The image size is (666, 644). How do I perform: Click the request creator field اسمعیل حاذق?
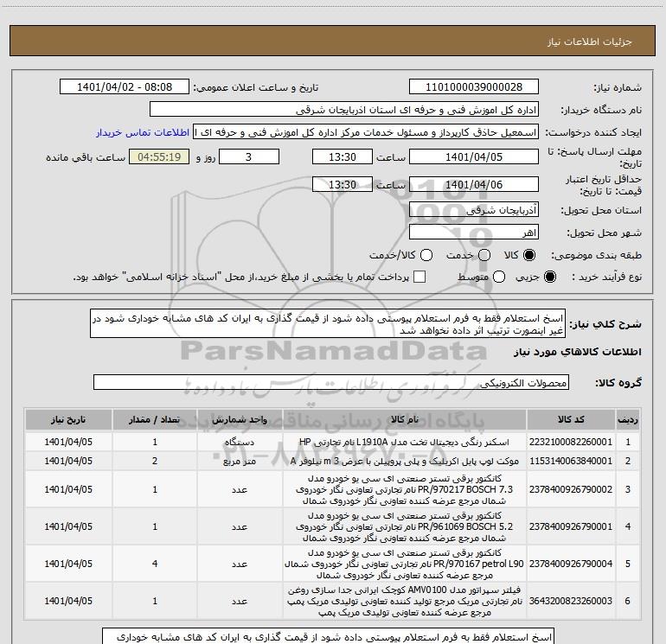click(x=366, y=132)
